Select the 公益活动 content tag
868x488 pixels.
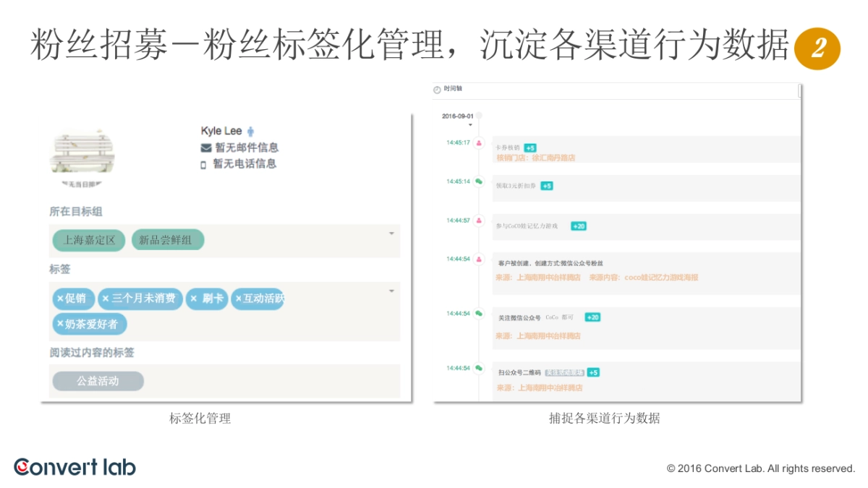pos(98,380)
